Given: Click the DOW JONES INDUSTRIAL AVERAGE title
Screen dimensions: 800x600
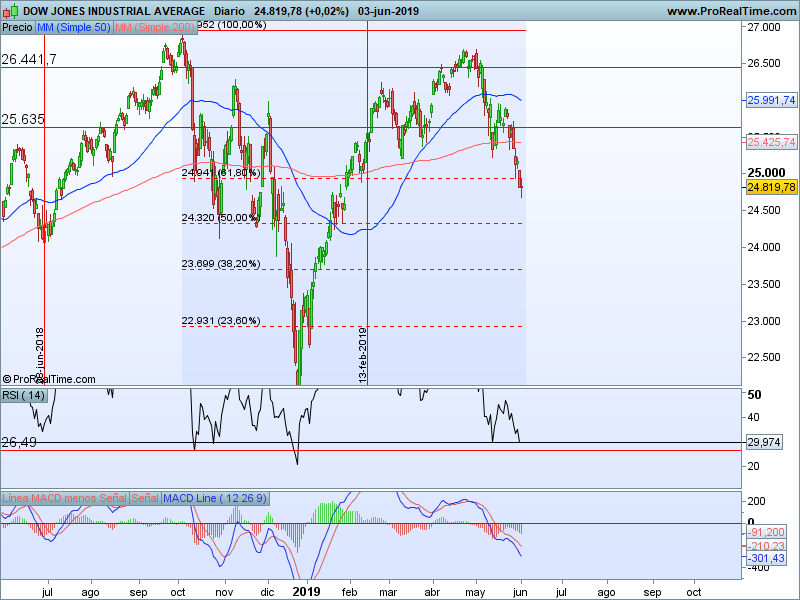Looking at the screenshot, I should click(114, 11).
